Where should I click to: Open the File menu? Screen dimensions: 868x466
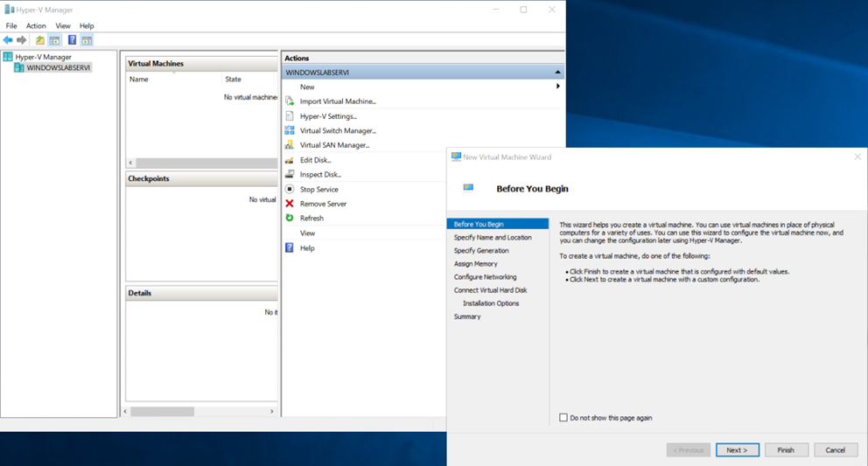click(x=11, y=25)
